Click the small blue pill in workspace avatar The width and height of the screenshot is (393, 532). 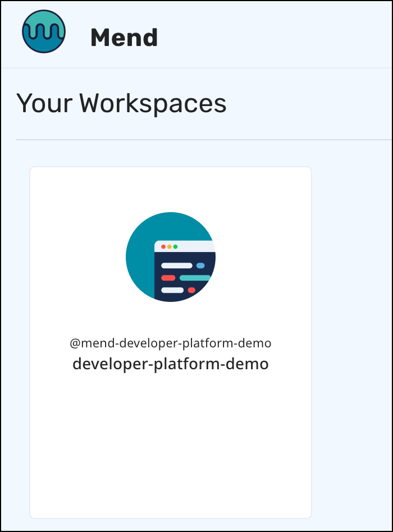point(200,265)
